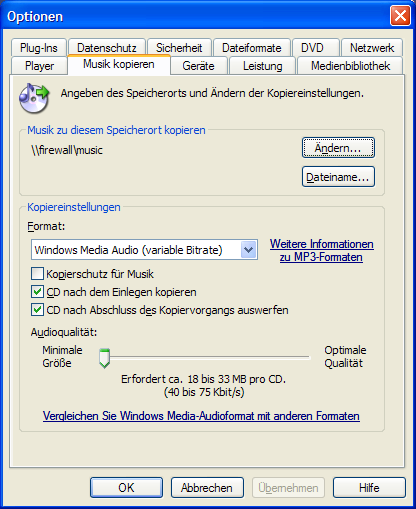Open the Datenschutz tab

pos(107,48)
